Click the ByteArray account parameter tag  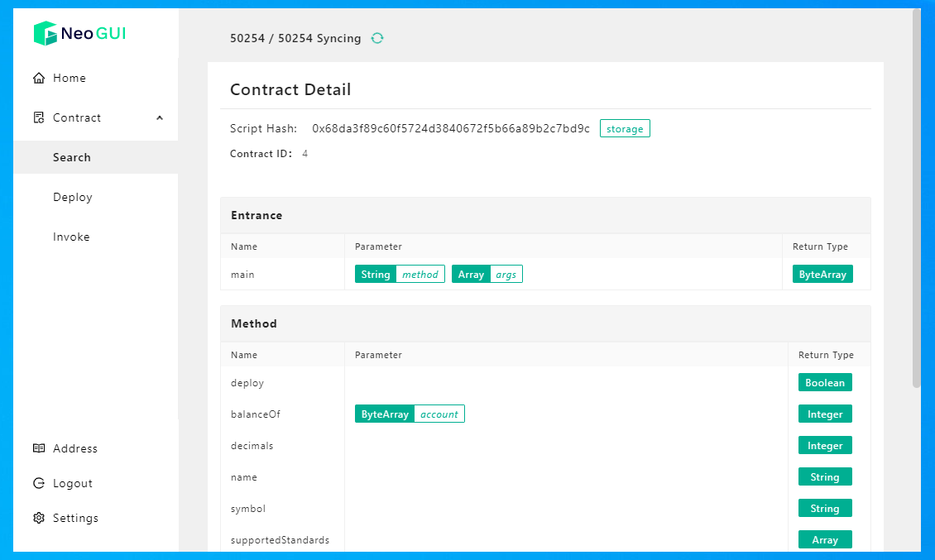[410, 414]
